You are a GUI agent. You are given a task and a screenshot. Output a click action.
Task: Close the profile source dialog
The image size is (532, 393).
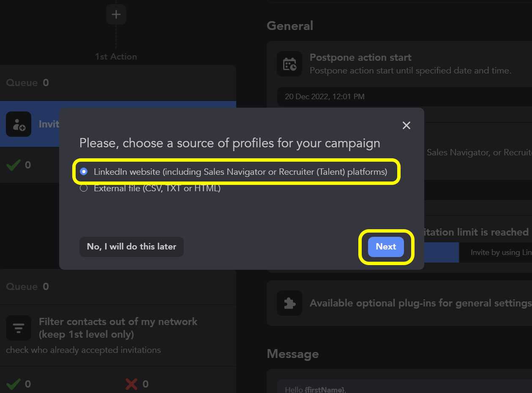[407, 125]
